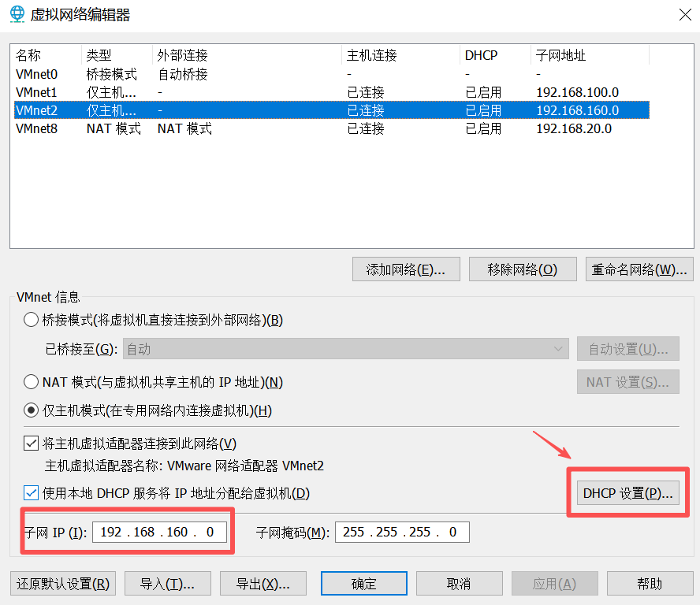Image resolution: width=700 pixels, height=605 pixels.
Task: Click the NAT 设置(S)... button
Action: tap(627, 382)
